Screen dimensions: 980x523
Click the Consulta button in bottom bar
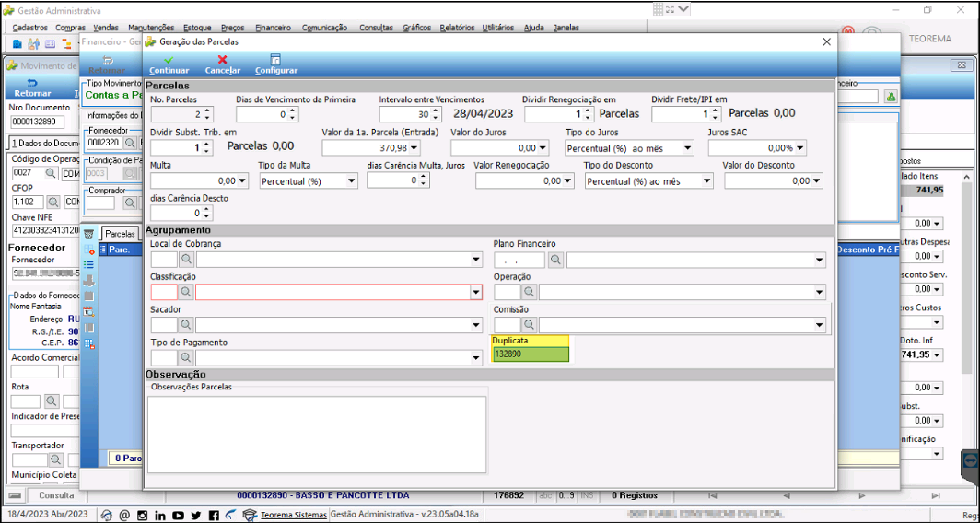56,495
